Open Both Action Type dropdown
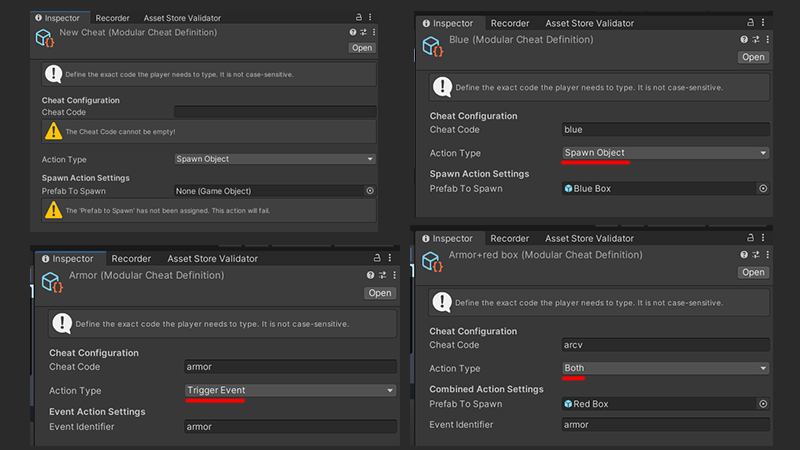The height and width of the screenshot is (450, 800). pyautogui.click(x=666, y=368)
